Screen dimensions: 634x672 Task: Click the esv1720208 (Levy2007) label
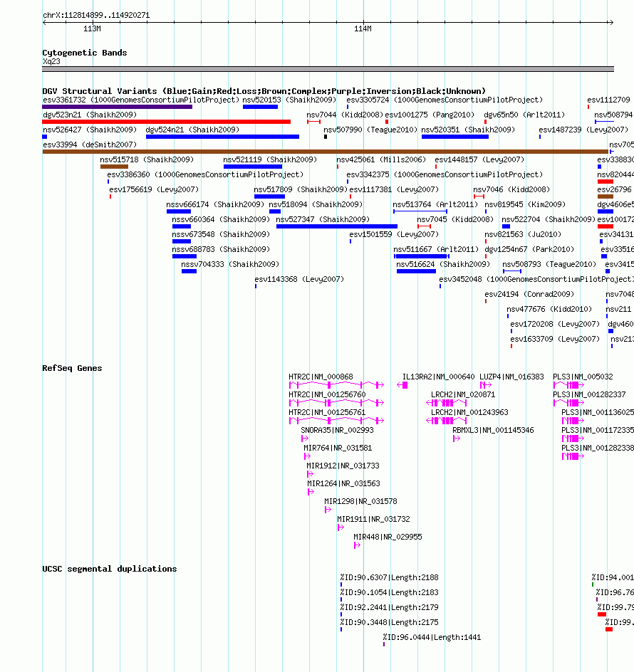pyautogui.click(x=555, y=324)
